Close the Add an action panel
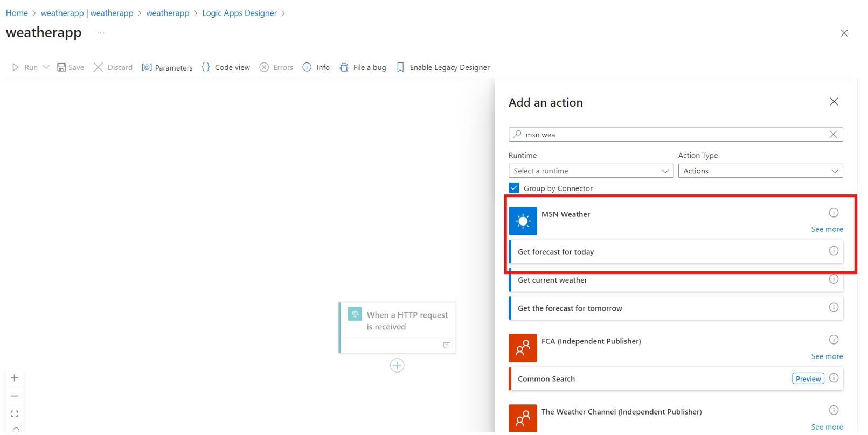 pos(834,102)
